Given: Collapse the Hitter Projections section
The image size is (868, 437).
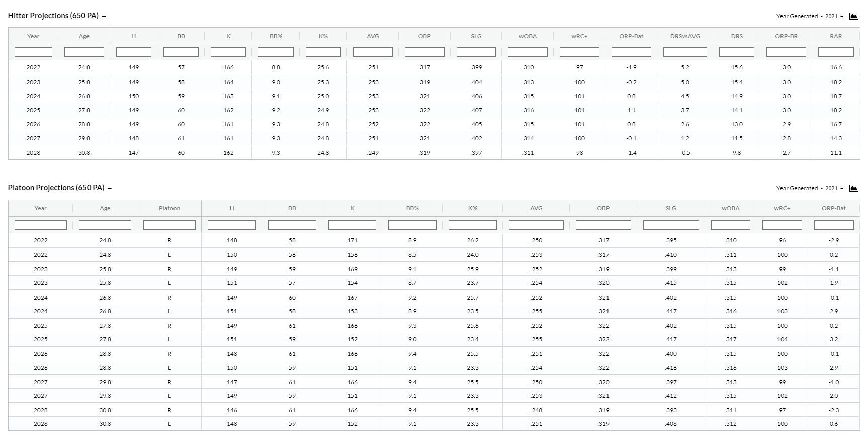Looking at the screenshot, I should 104,16.
